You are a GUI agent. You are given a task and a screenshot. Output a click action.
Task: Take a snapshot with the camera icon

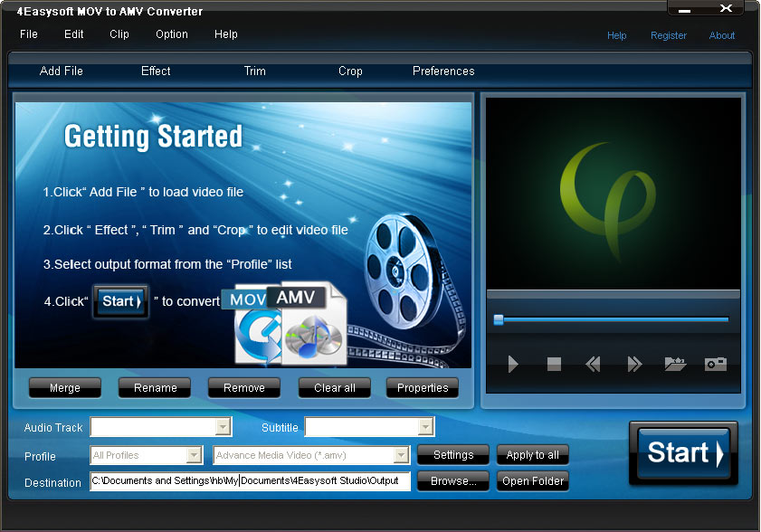pyautogui.click(x=715, y=364)
